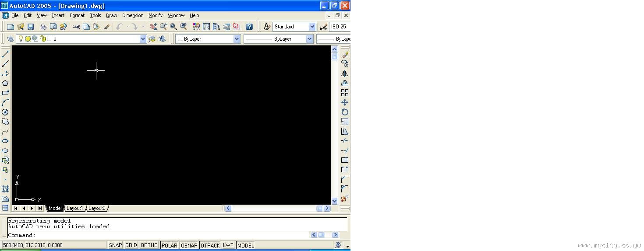Click the Trim tool icon

coord(345,141)
